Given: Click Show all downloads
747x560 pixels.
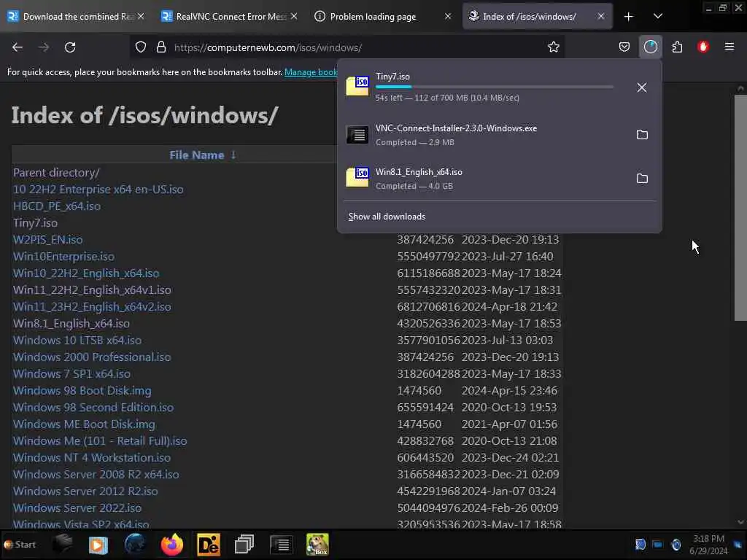Looking at the screenshot, I should pyautogui.click(x=387, y=217).
